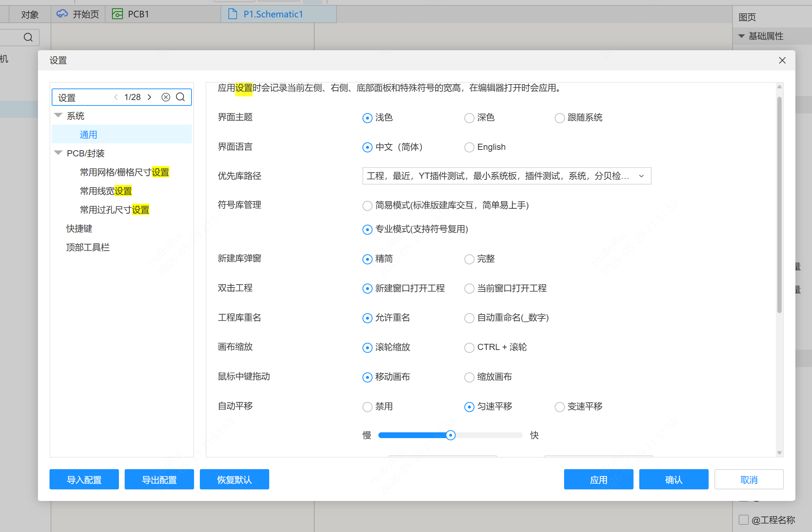Click the 确认 button
Image resolution: width=812 pixels, height=532 pixels.
click(674, 479)
